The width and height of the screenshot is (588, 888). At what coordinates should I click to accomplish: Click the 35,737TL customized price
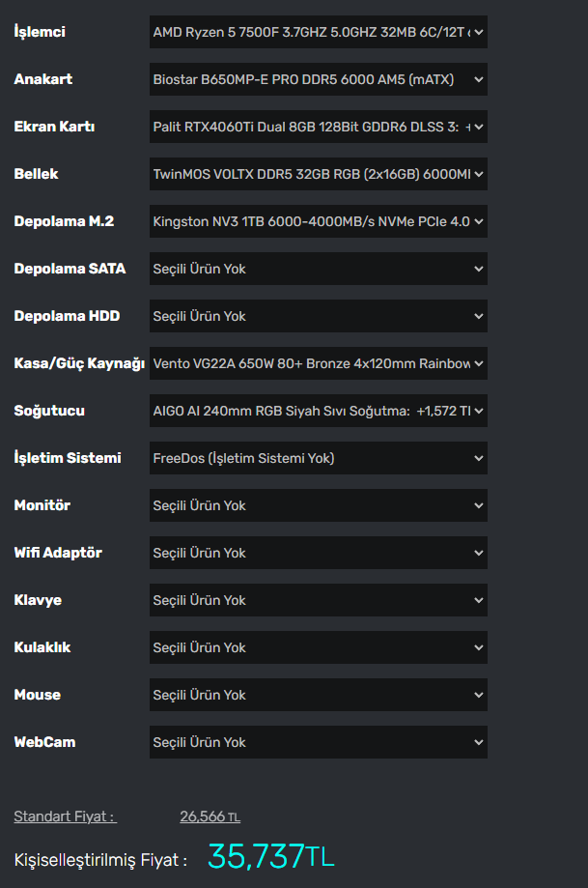[270, 856]
